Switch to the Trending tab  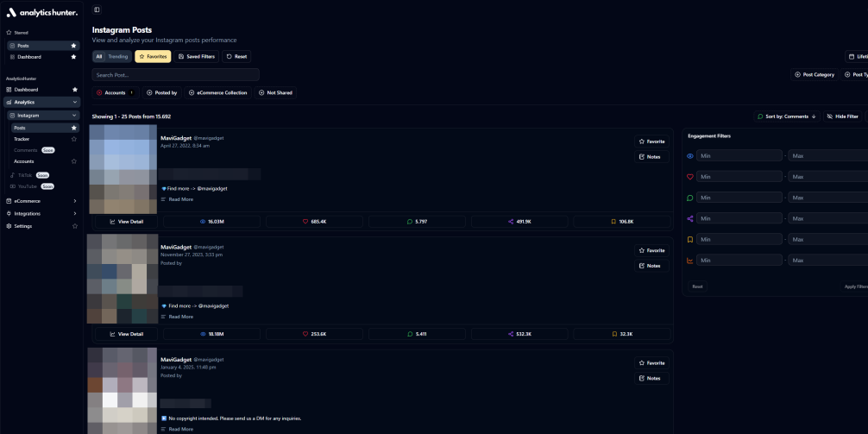coord(118,56)
